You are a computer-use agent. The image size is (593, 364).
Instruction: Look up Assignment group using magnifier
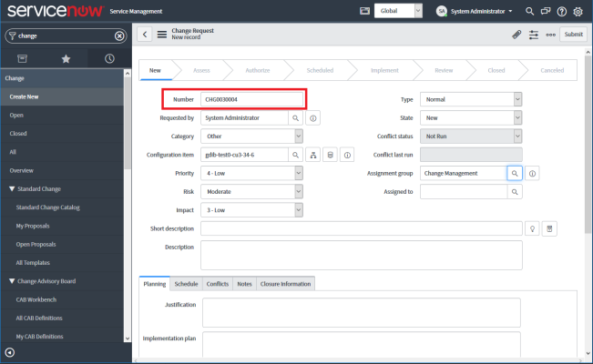(x=515, y=174)
